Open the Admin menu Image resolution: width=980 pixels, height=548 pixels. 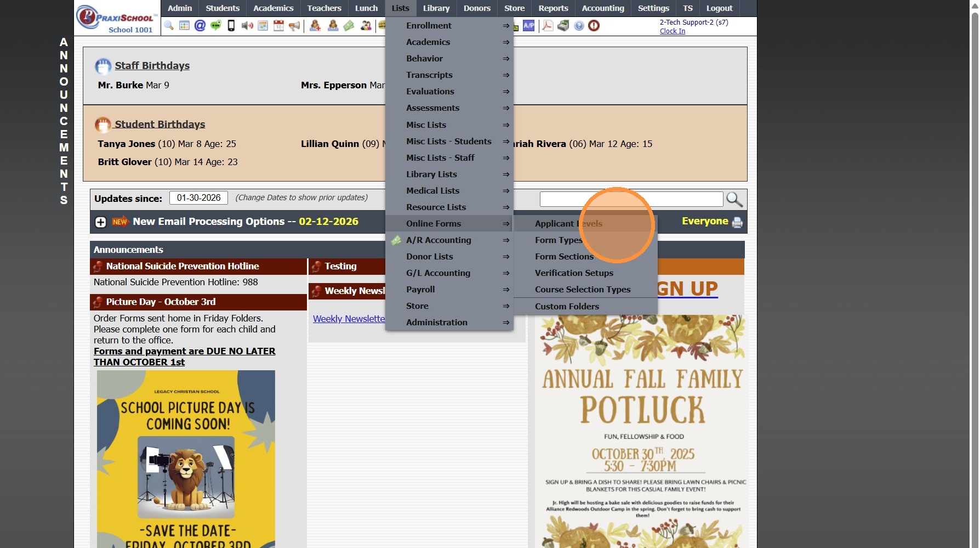click(x=180, y=8)
